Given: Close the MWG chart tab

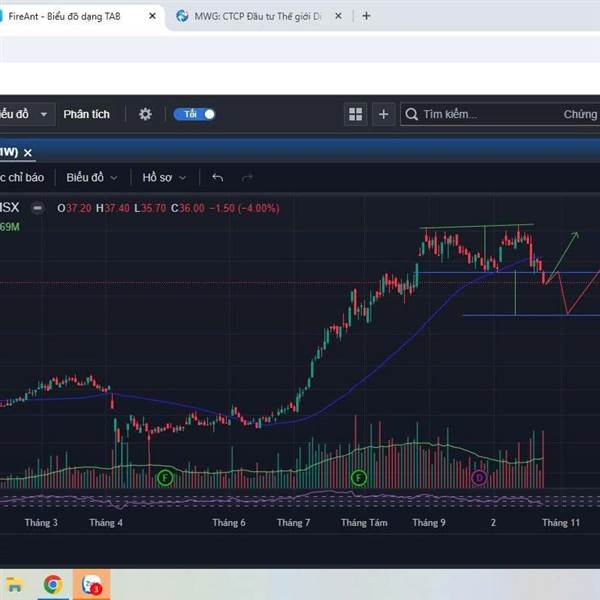Looking at the screenshot, I should [x=28, y=153].
